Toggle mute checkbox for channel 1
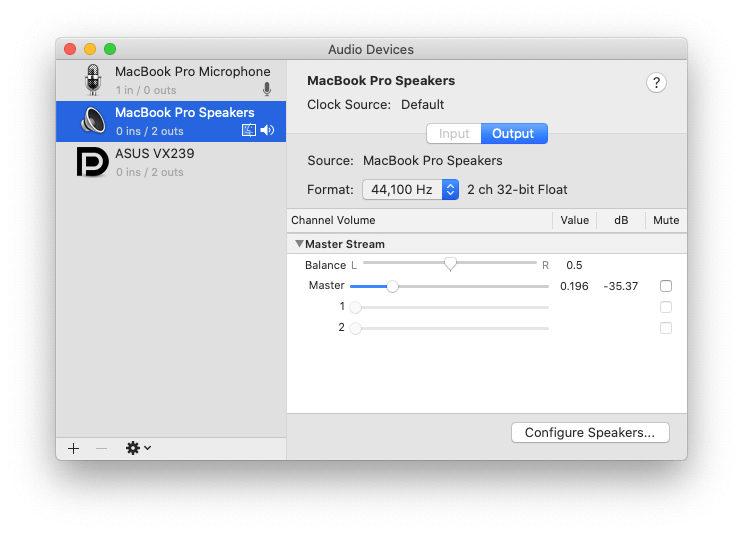This screenshot has height=534, width=743. pyautogui.click(x=666, y=307)
